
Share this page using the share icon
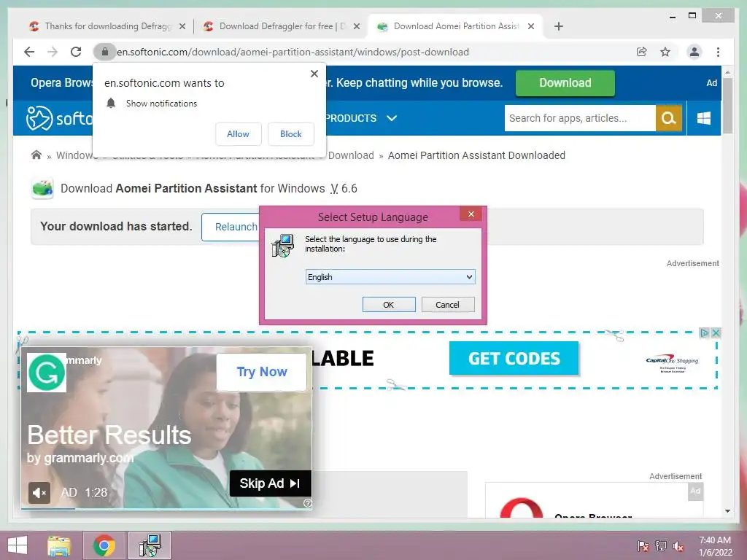[x=642, y=52]
